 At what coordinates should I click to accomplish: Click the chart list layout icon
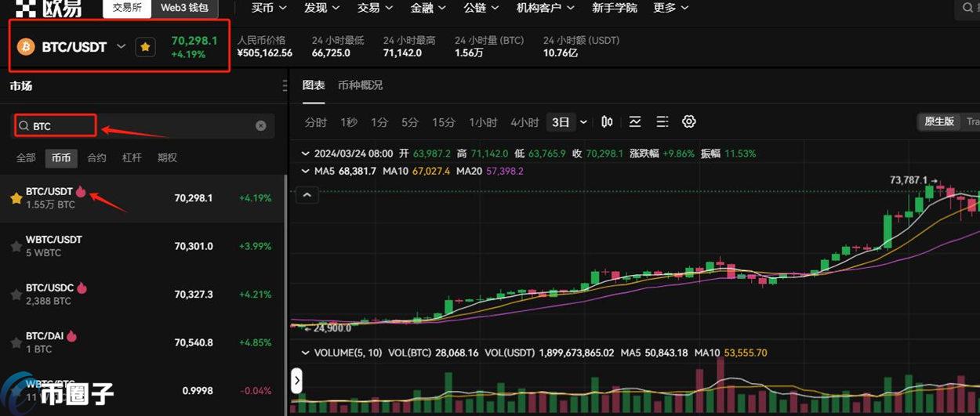[662, 121]
